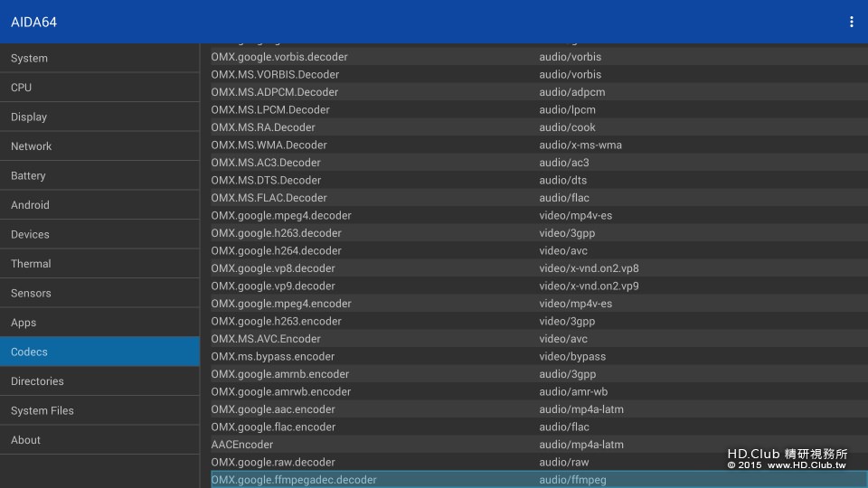The width and height of the screenshot is (868, 488).
Task: Select the OMX.MS.FLAC.Decoder row
Action: (x=539, y=198)
